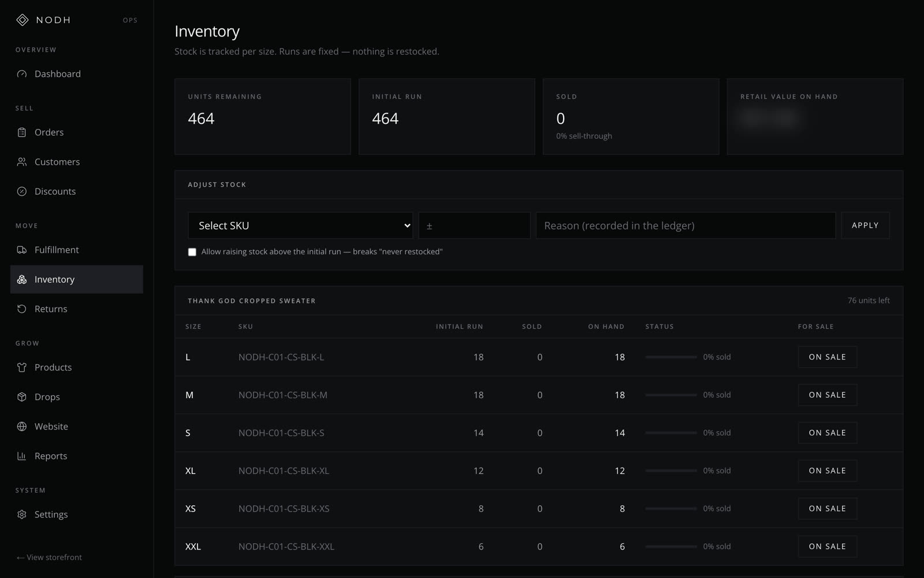The image size is (924, 578).
Task: Toggle ON SALE for size XXL
Action: tap(827, 546)
